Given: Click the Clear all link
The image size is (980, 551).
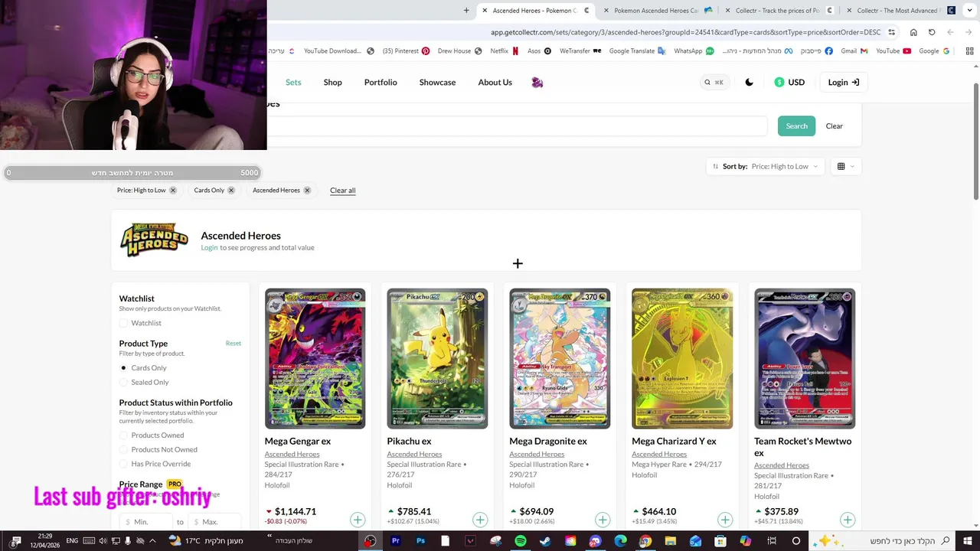Looking at the screenshot, I should pyautogui.click(x=342, y=190).
